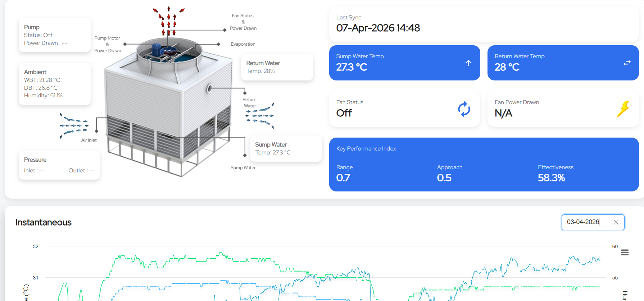Click the Sump Water Temp 27.3 °C value
644x301 pixels.
(352, 67)
